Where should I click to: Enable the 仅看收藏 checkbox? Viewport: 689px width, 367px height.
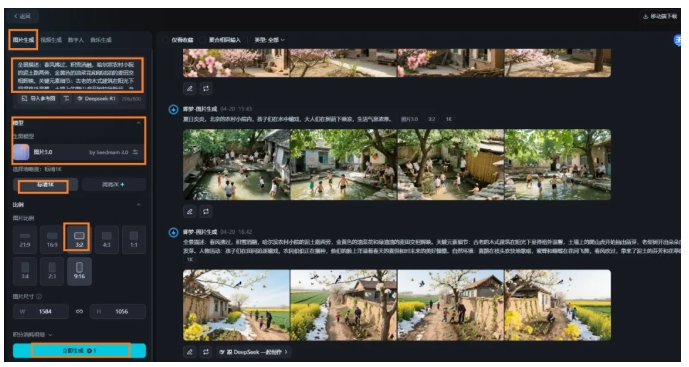tap(165, 40)
